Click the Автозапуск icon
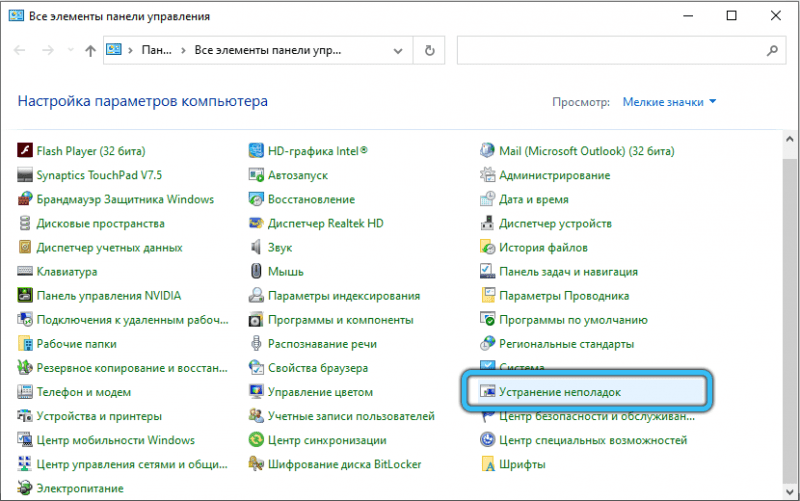The width and height of the screenshot is (800, 501). point(256,175)
